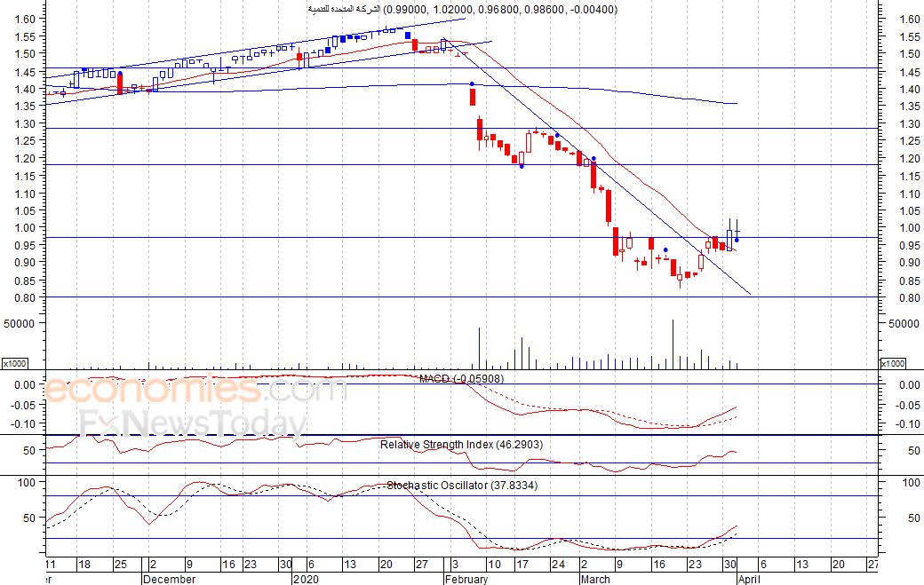Select the February month label
Screen dimensions: 924x585
466,579
